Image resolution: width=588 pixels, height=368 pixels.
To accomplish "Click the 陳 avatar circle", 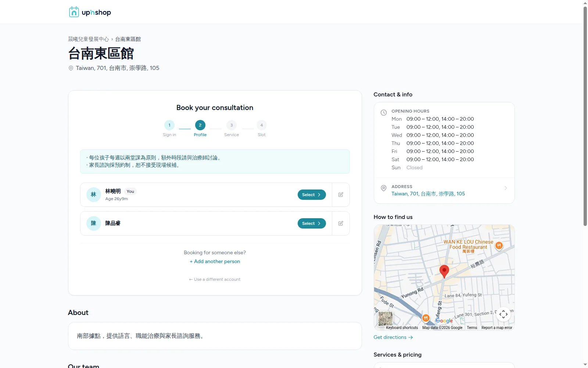I will [x=94, y=223].
